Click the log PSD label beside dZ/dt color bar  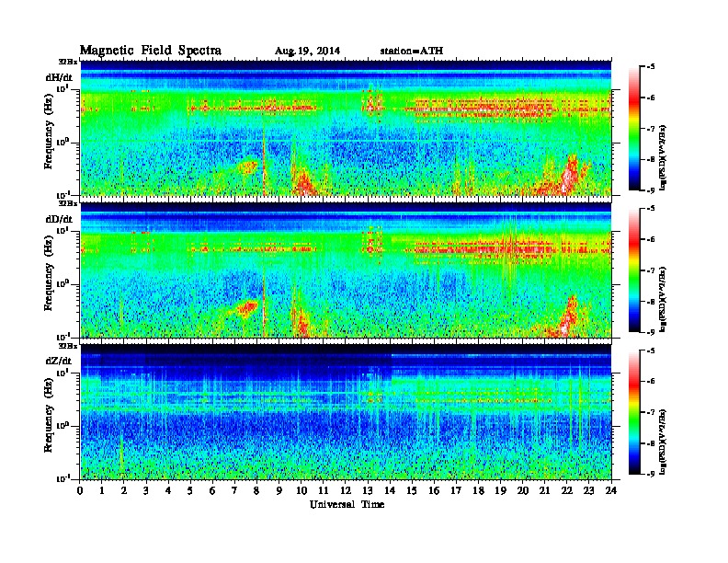point(663,442)
